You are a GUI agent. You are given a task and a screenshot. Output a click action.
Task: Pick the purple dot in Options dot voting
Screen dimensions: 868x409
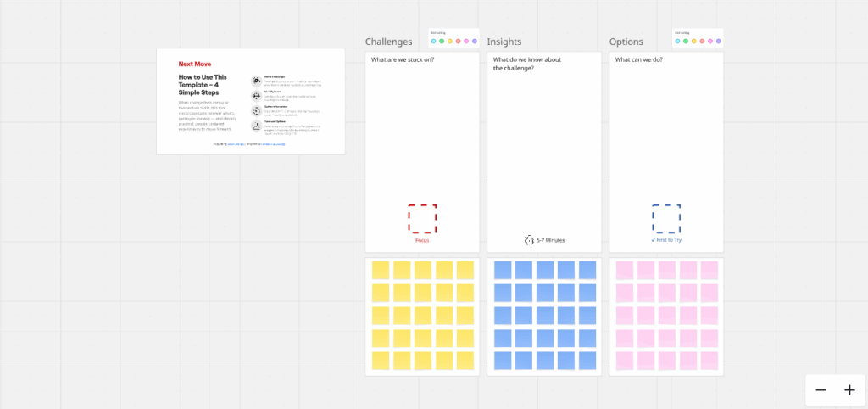(x=719, y=41)
